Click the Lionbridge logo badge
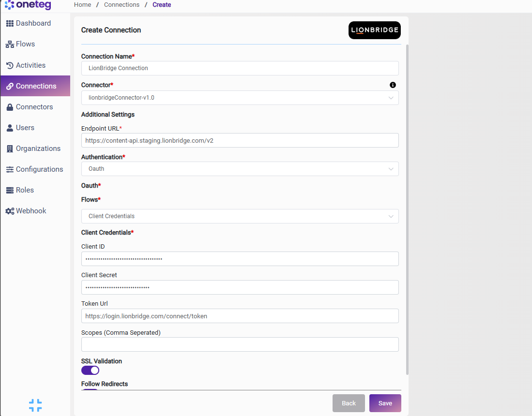Image resolution: width=532 pixels, height=416 pixels. 375,30
